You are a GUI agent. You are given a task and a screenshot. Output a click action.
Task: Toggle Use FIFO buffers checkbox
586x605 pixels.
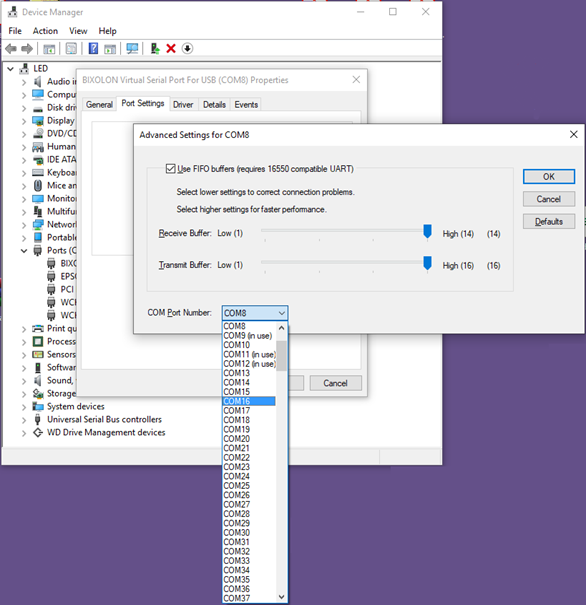pyautogui.click(x=171, y=169)
